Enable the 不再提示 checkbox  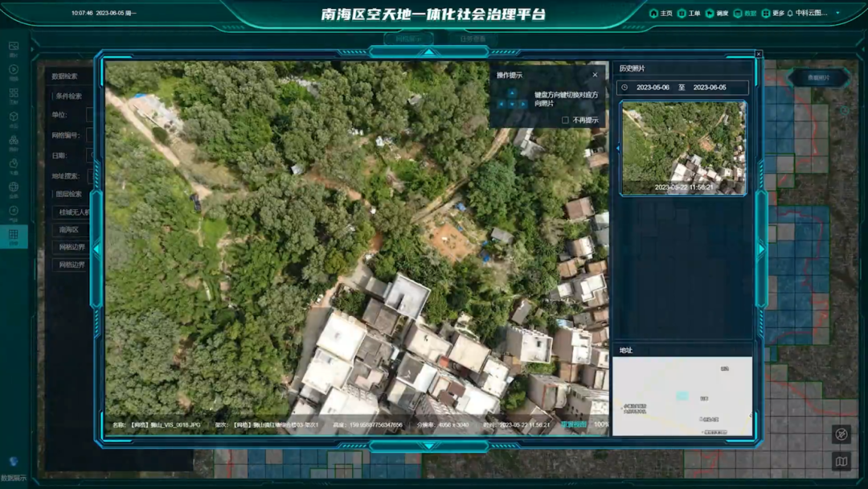point(566,120)
